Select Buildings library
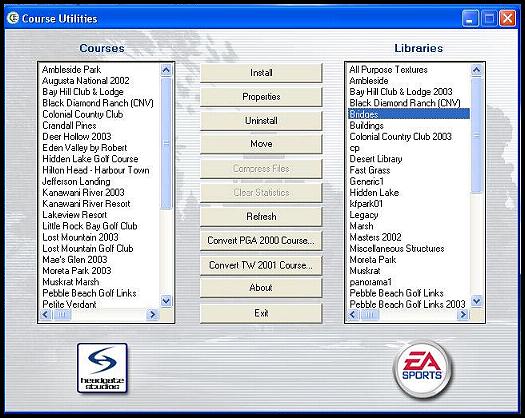The width and height of the screenshot is (525, 418). [x=366, y=126]
